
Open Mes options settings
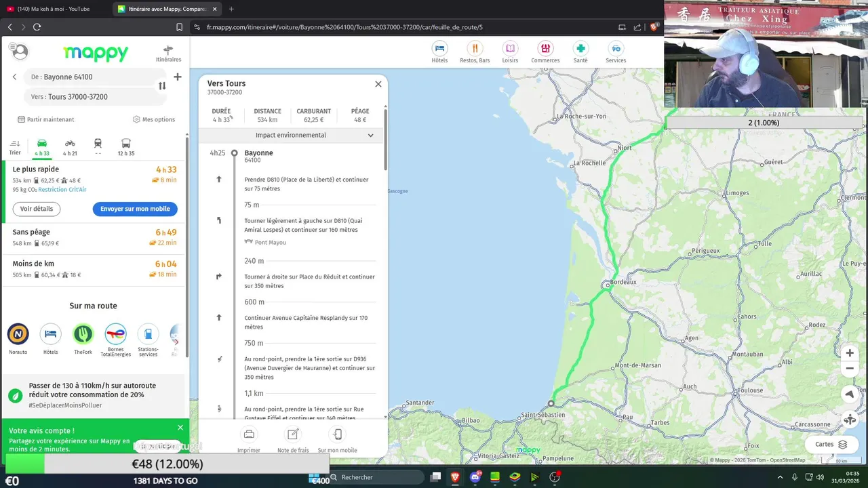point(154,119)
